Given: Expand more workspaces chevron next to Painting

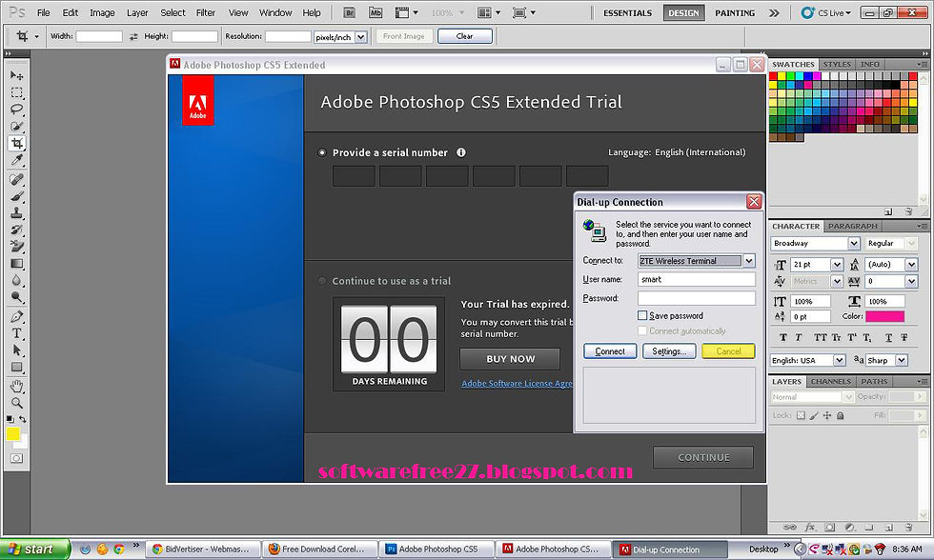Looking at the screenshot, I should [x=774, y=12].
